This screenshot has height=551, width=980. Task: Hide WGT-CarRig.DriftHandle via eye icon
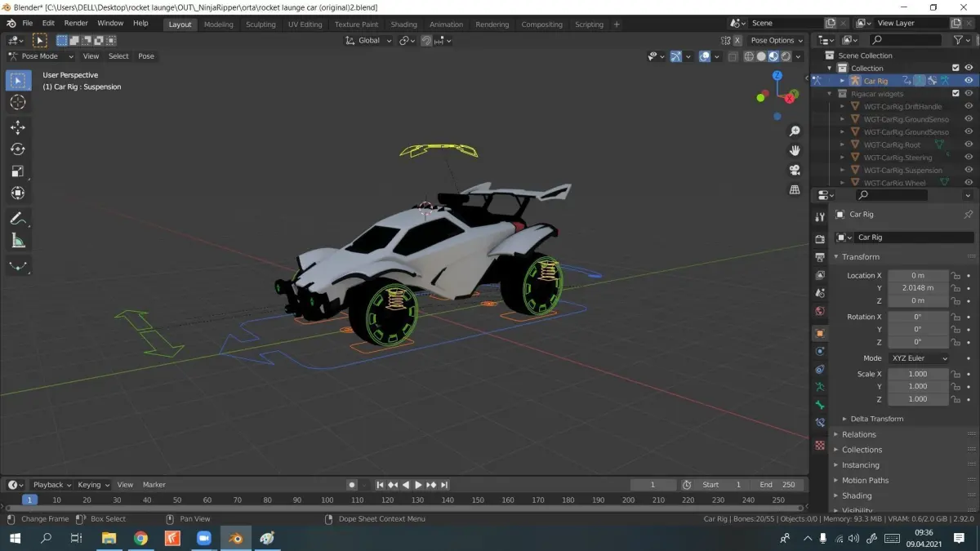969,106
